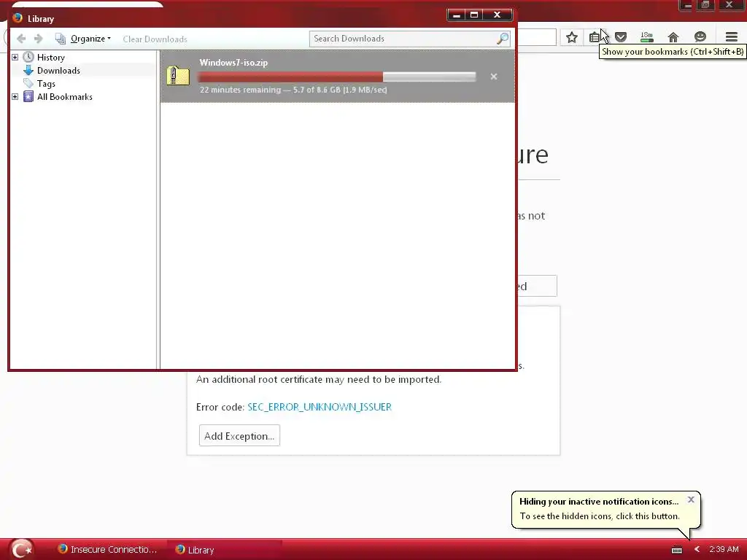Open the downloads indicator showing 18m
This screenshot has height=560, width=747.
pos(646,37)
